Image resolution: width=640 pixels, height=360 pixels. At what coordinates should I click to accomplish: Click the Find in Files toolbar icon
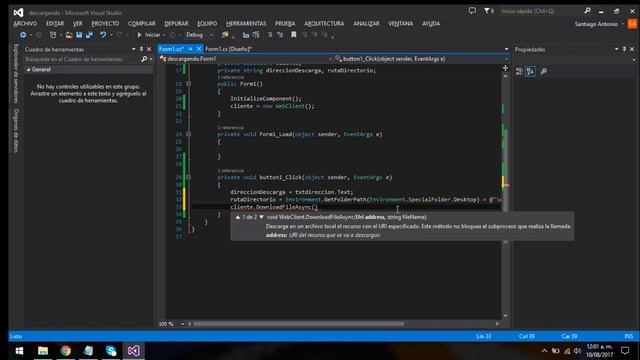[x=225, y=35]
